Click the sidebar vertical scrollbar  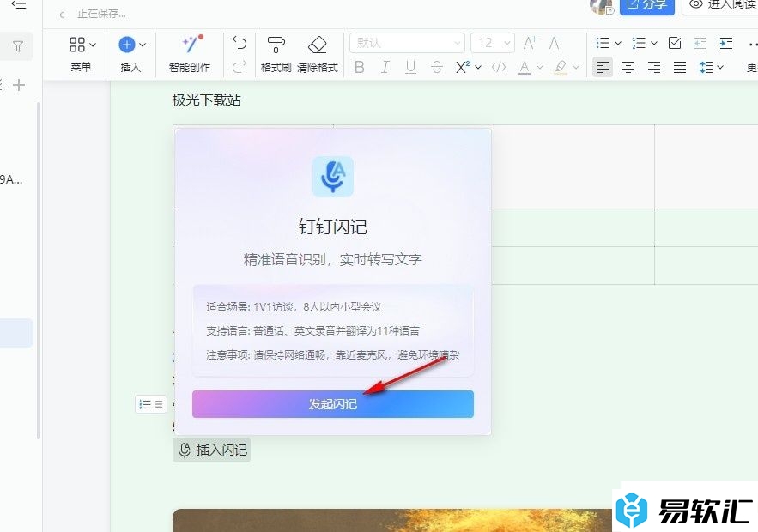(39, 270)
